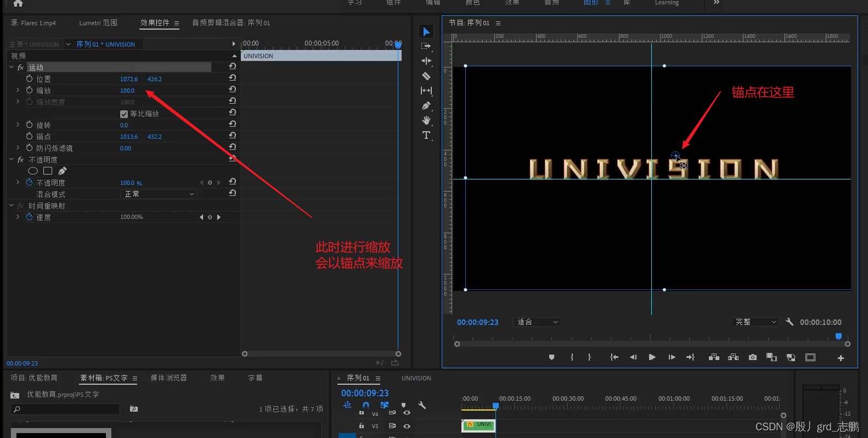Screen dimensions: 868x438
Task: Select the Type tool
Action: point(426,135)
